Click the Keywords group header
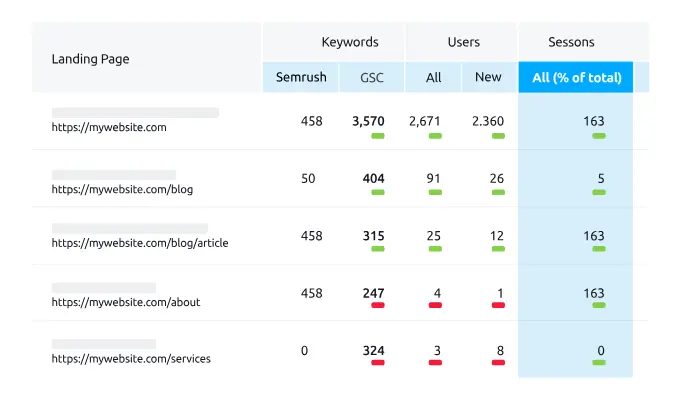This screenshot has width=680, height=400. (x=350, y=42)
